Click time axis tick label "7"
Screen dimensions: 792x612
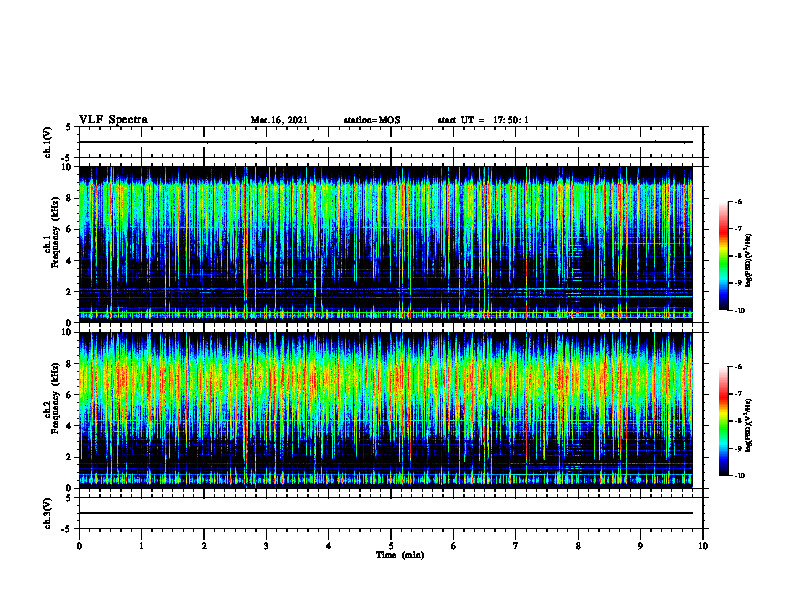coord(516,546)
